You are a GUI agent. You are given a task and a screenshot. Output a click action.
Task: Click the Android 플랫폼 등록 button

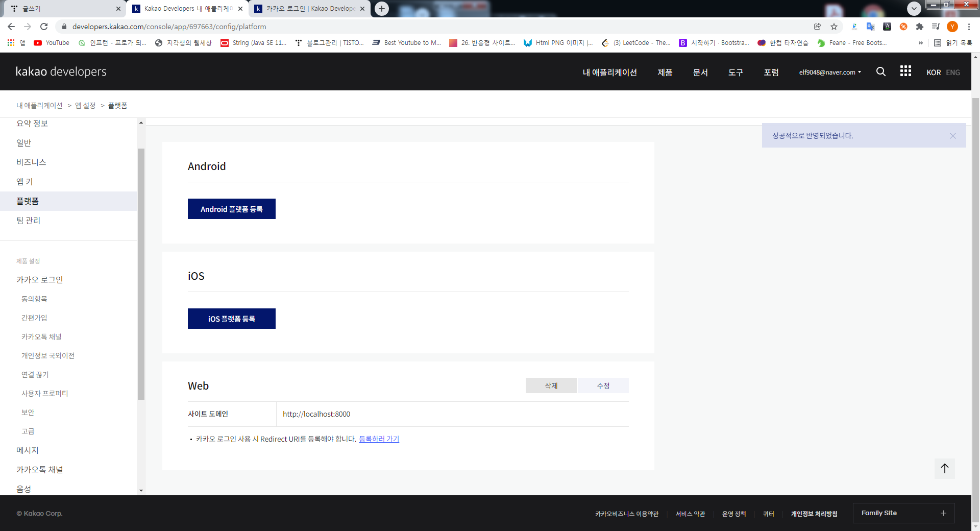(x=232, y=209)
